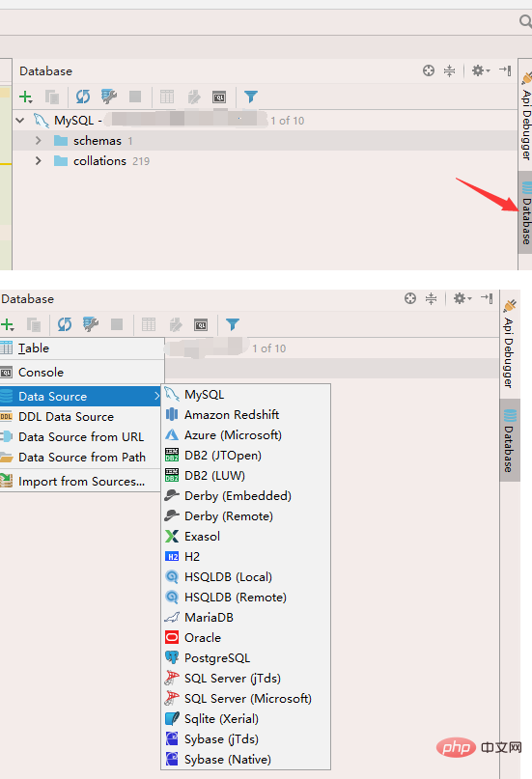Click the hide panel icon in upper header
The height and width of the screenshot is (779, 532).
click(x=505, y=70)
